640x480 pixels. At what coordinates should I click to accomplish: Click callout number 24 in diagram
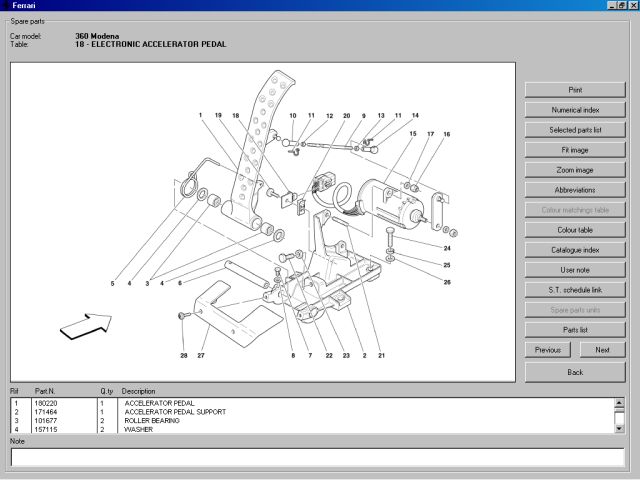pyautogui.click(x=447, y=248)
